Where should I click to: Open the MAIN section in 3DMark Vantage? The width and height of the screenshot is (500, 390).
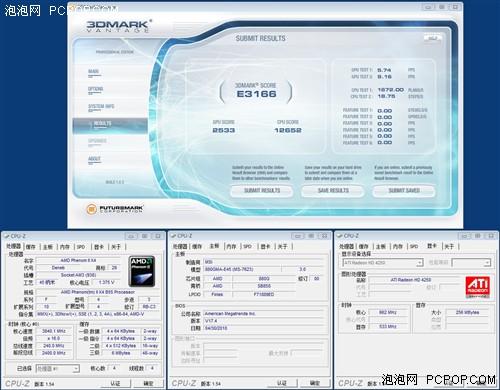[94, 71]
